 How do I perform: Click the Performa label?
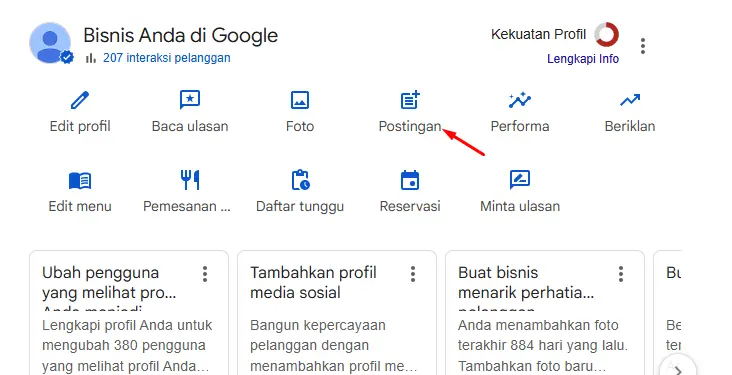point(520,126)
